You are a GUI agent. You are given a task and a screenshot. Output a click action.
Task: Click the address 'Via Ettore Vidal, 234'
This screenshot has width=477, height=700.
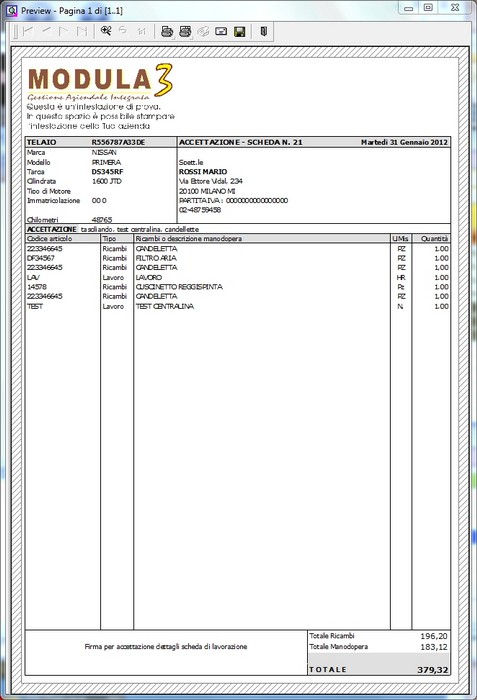(211, 181)
